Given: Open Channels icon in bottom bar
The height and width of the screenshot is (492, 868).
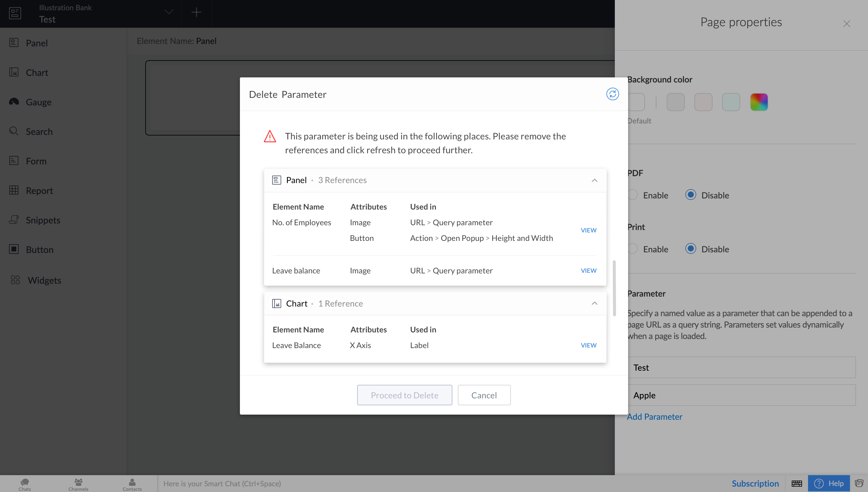Looking at the screenshot, I should pyautogui.click(x=78, y=482).
